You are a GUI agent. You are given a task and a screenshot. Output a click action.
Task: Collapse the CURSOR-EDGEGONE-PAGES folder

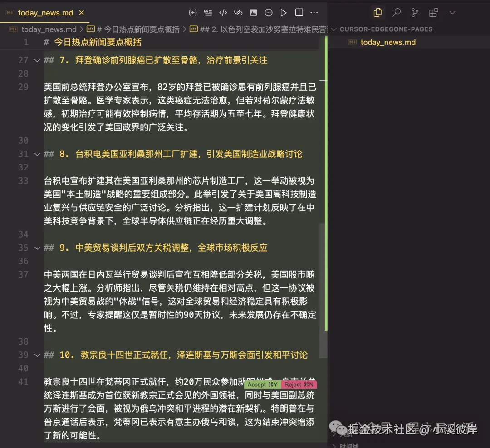click(x=334, y=29)
